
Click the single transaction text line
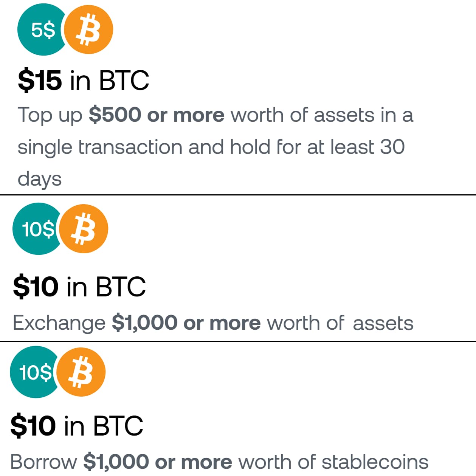(x=100, y=147)
